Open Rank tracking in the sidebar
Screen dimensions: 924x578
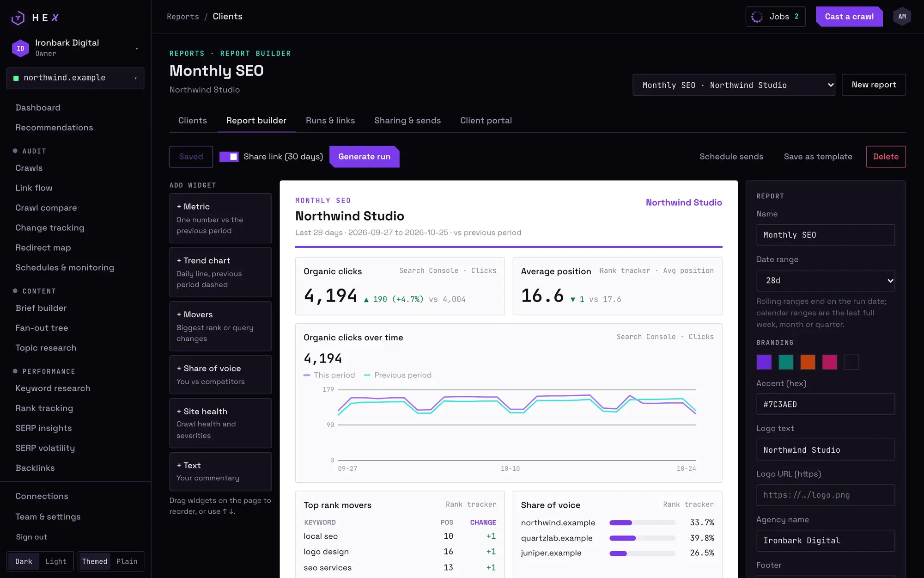click(x=44, y=408)
